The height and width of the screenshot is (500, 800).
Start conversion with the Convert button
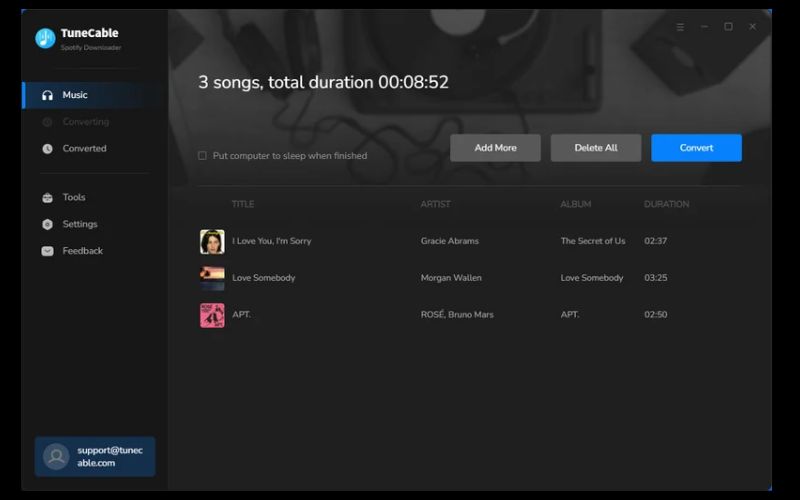pos(696,148)
